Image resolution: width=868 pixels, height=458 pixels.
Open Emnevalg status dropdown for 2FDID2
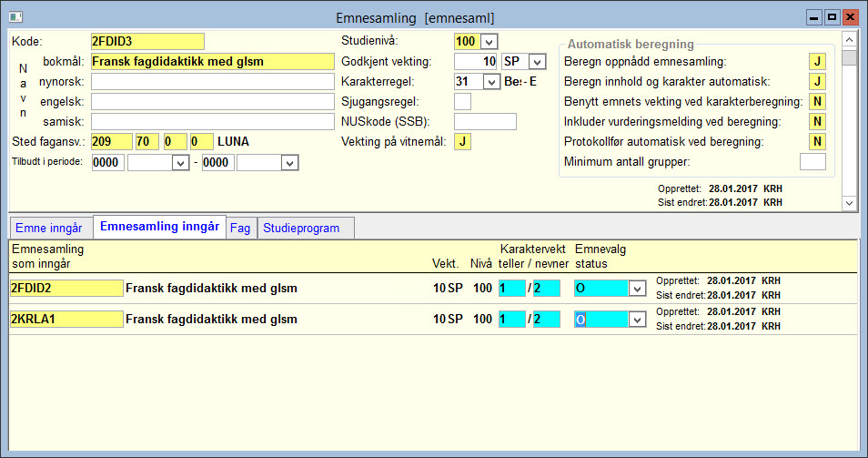point(637,289)
